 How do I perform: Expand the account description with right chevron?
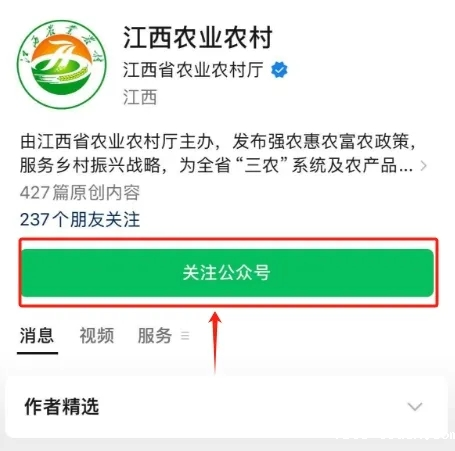pos(423,165)
